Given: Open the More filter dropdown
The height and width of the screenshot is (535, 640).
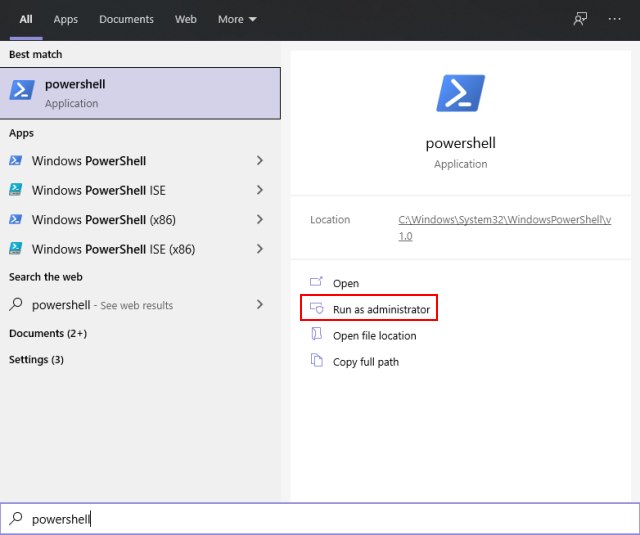Looking at the screenshot, I should 237,19.
